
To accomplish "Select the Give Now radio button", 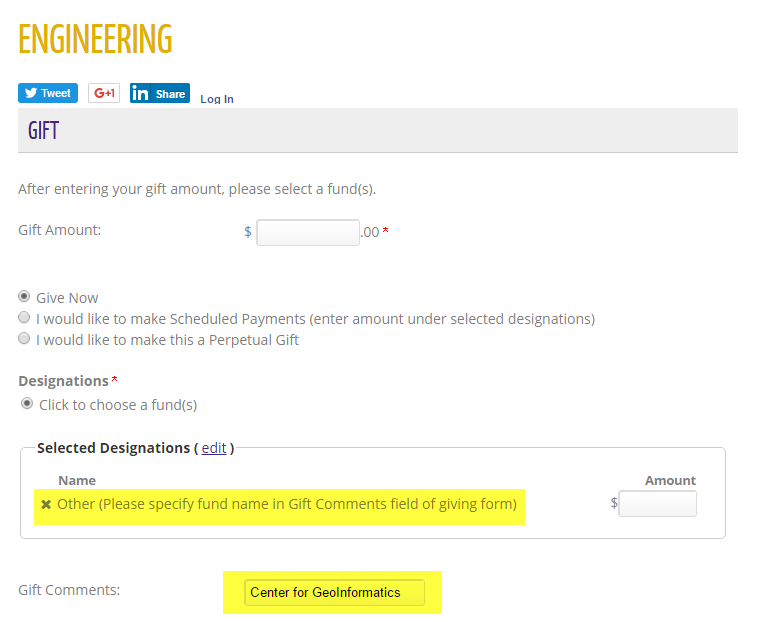I will tap(24, 296).
